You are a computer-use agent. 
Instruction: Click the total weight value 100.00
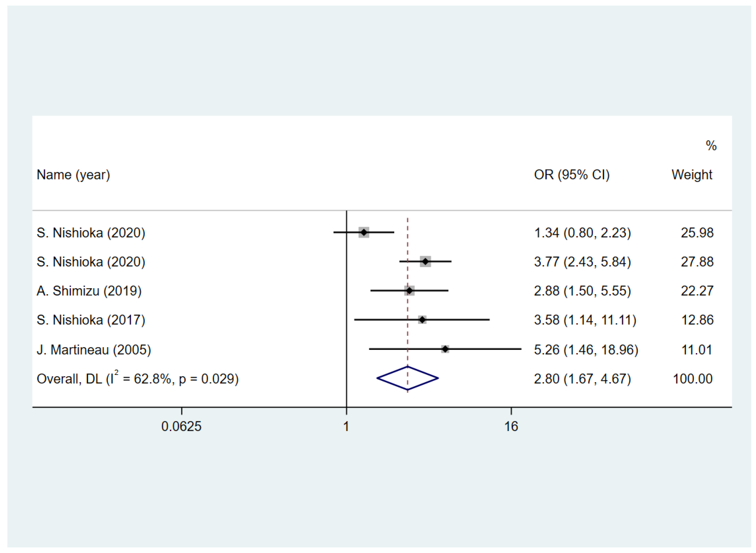(692, 379)
